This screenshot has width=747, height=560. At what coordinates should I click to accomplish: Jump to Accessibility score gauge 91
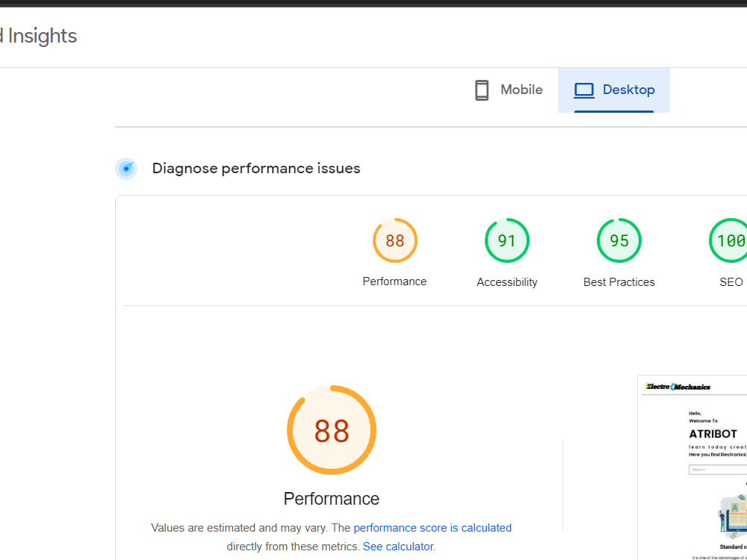pos(507,240)
